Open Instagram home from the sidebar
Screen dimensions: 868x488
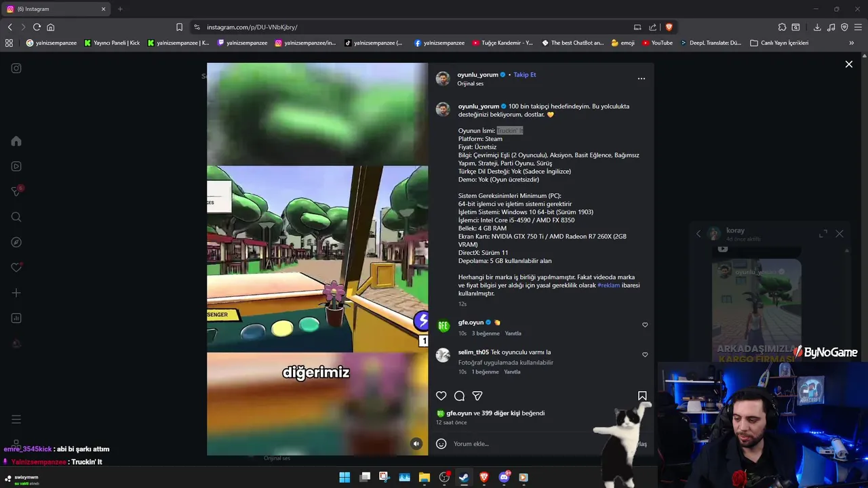(16, 141)
